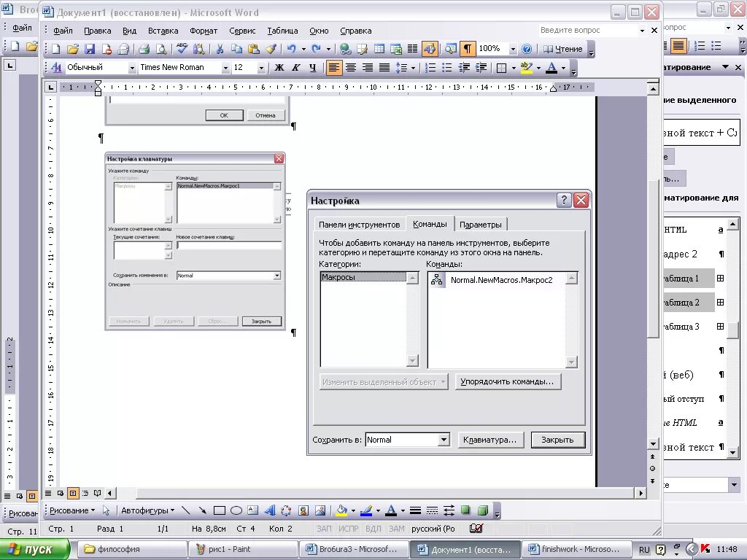Paste from clipboard using toolbar icon
747x560 pixels.
click(254, 49)
